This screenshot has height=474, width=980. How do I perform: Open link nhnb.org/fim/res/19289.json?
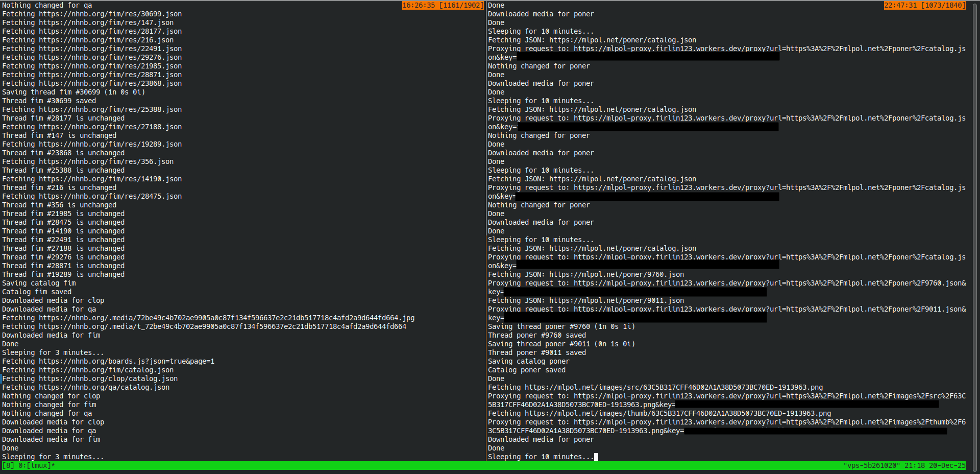(x=110, y=144)
